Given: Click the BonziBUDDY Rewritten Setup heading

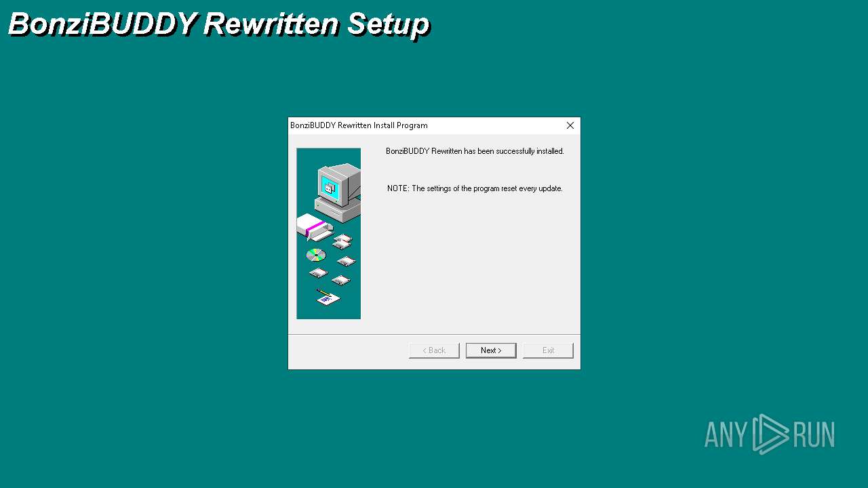Looking at the screenshot, I should [218, 24].
